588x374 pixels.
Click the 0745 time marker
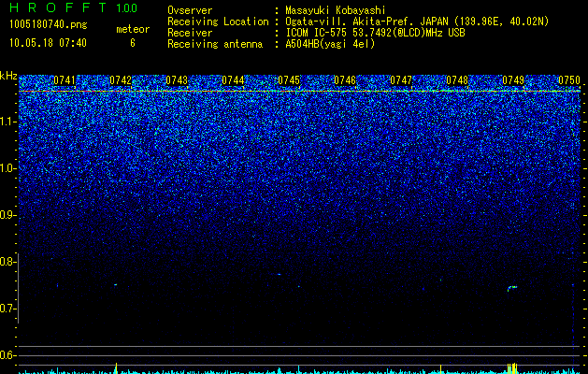pyautogui.click(x=289, y=80)
